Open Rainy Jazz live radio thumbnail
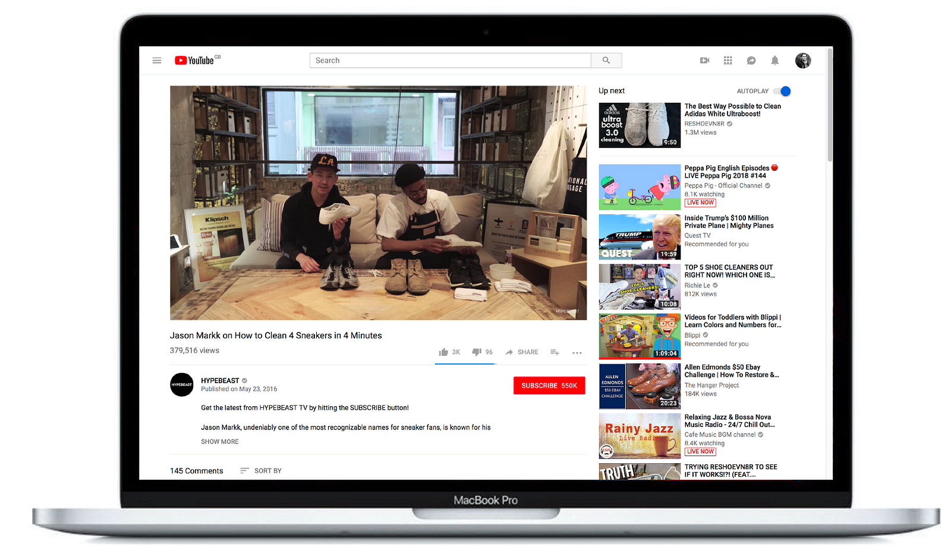Viewport: 951px width, 560px height. pos(640,436)
